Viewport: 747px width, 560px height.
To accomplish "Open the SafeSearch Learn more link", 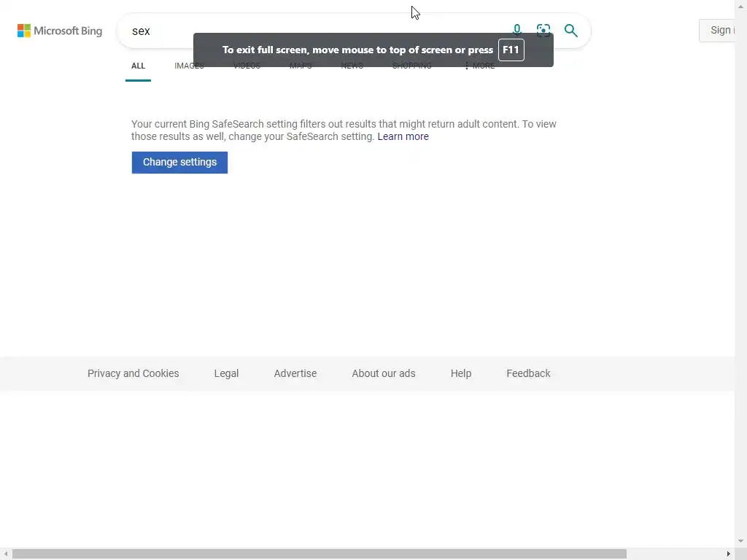I will click(x=403, y=136).
